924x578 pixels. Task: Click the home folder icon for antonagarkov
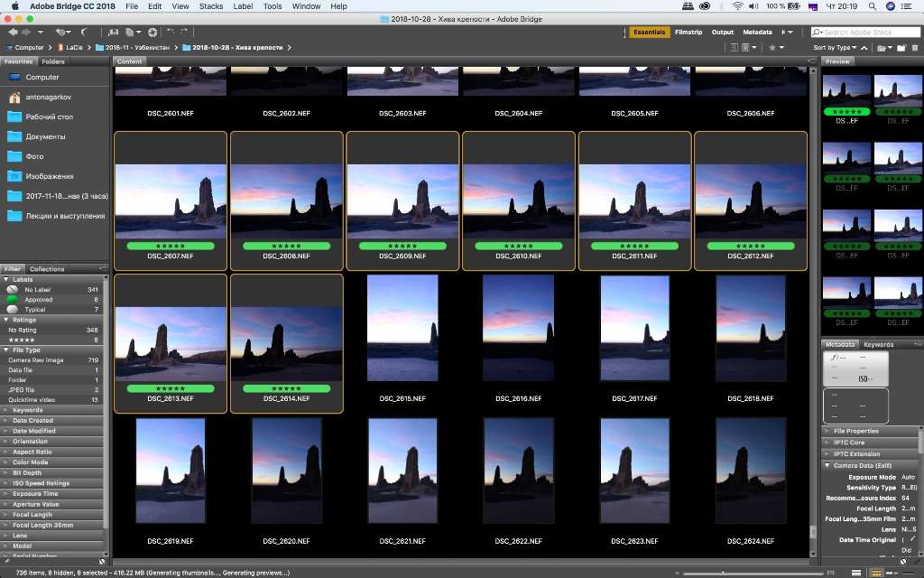(x=14, y=97)
